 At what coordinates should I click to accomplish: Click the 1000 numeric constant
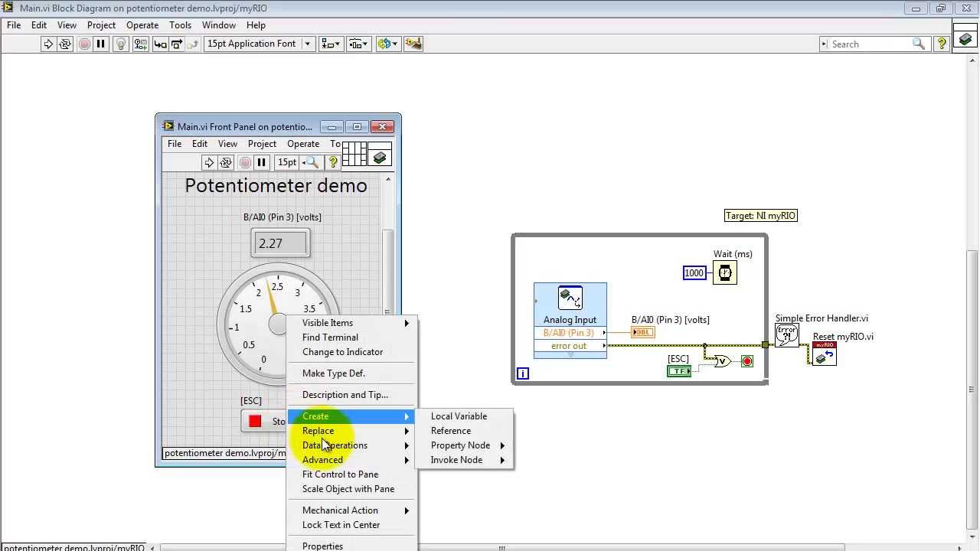(694, 273)
